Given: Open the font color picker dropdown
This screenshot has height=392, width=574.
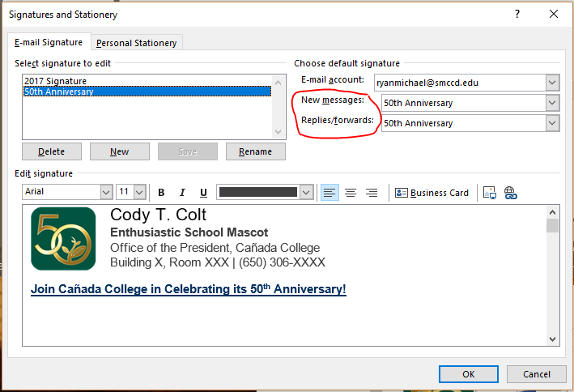Looking at the screenshot, I should (x=306, y=192).
